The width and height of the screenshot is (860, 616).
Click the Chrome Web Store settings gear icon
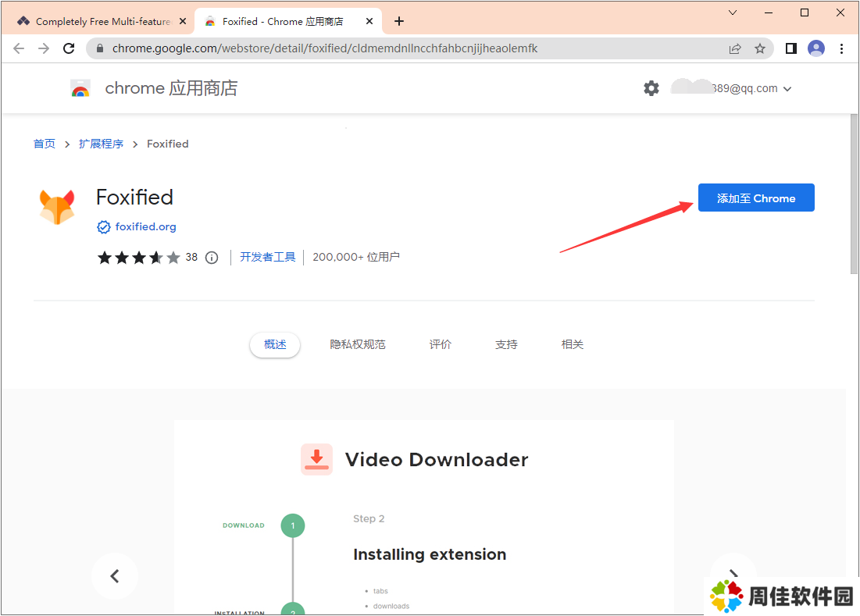651,88
